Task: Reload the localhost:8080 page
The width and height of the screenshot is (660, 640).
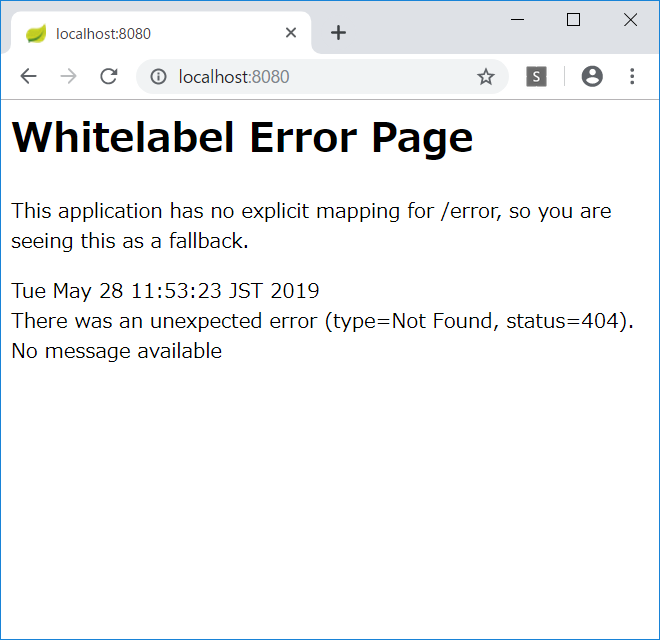Action: coord(109,77)
